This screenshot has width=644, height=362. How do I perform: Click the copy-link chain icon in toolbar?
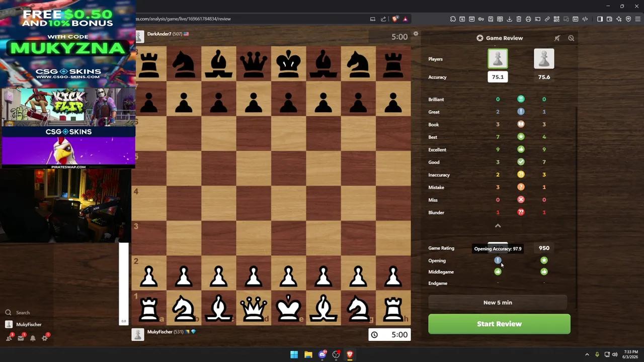point(547,19)
